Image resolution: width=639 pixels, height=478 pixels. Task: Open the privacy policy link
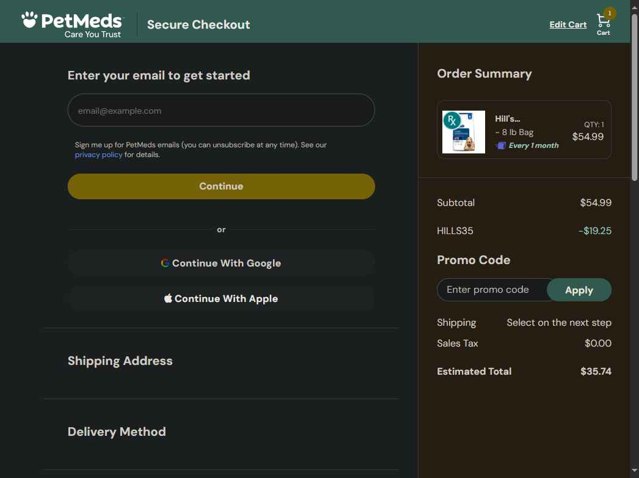tap(98, 154)
